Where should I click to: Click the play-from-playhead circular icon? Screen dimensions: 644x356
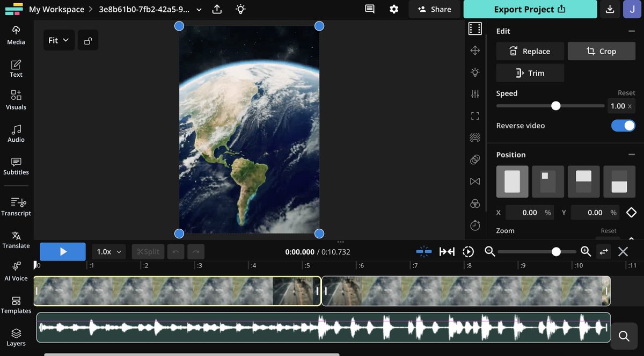469,251
